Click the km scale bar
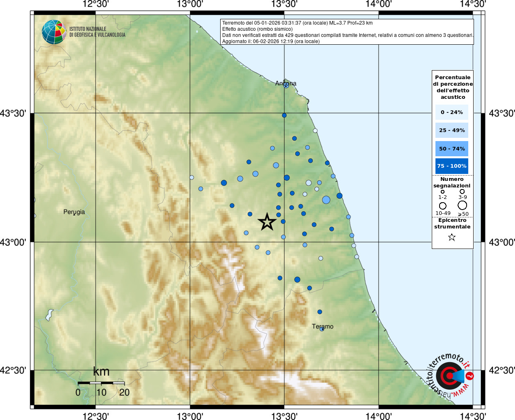The height and width of the screenshot is (420, 515). 101,383
